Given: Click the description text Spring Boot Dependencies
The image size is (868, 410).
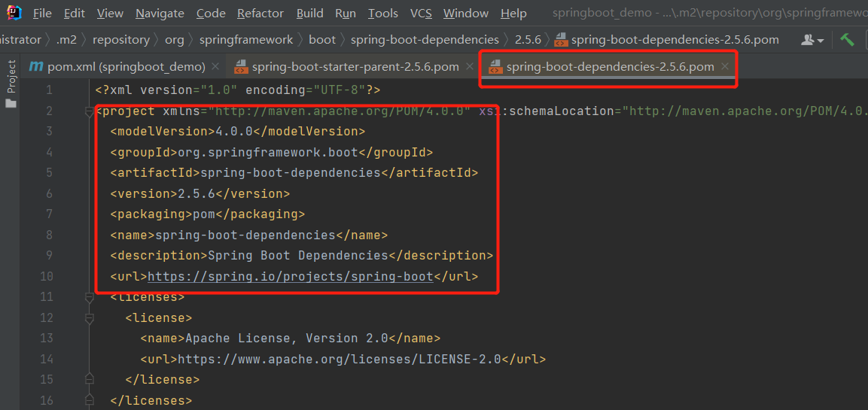Looking at the screenshot, I should point(298,256).
